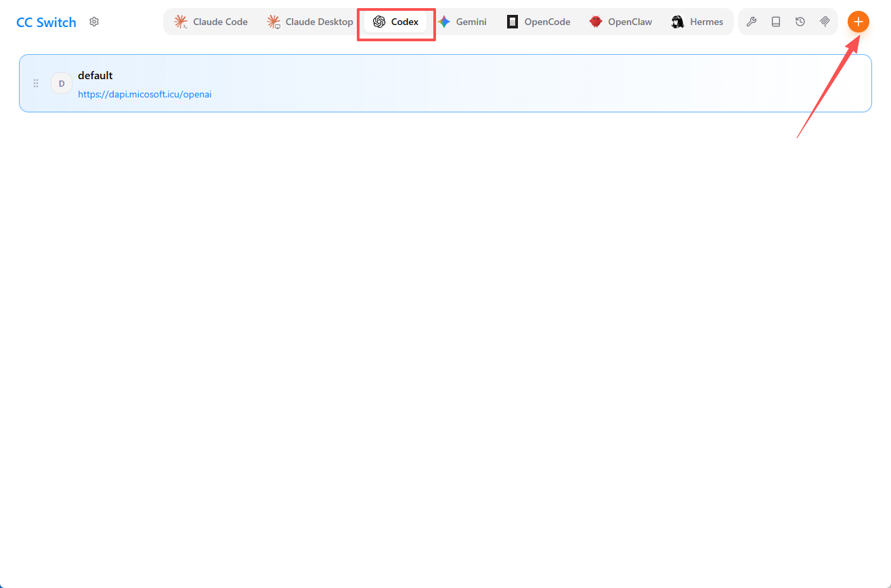Viewport: 891px width, 588px height.
Task: Go to the OpenCode tab
Action: 539,22
